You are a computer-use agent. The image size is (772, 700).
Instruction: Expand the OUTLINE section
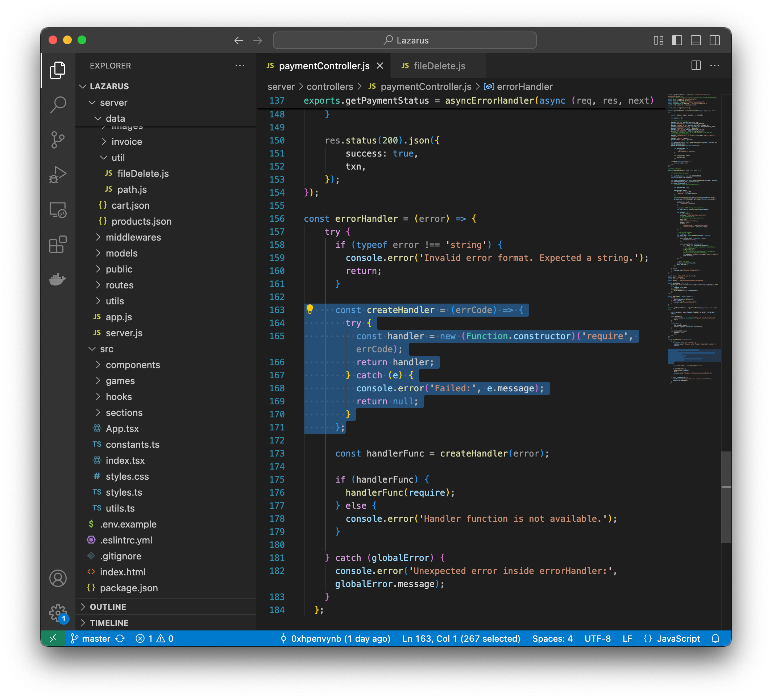tap(165, 607)
